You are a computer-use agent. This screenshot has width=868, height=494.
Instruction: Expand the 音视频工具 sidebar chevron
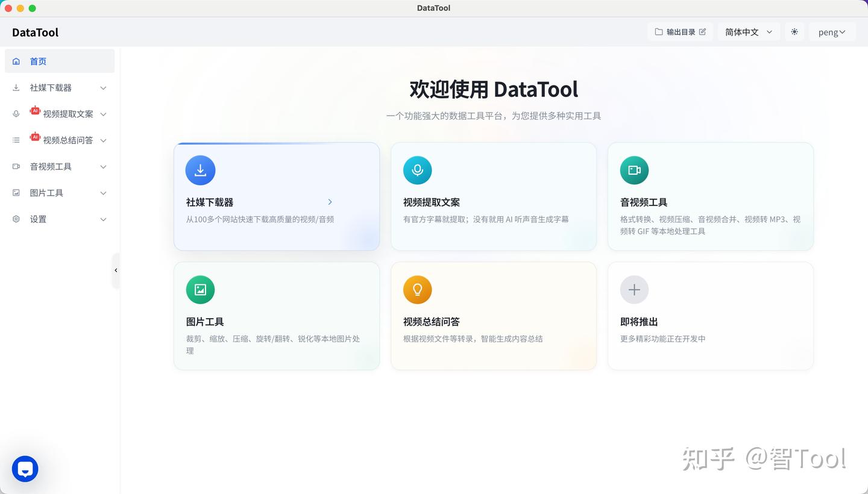[x=103, y=167]
